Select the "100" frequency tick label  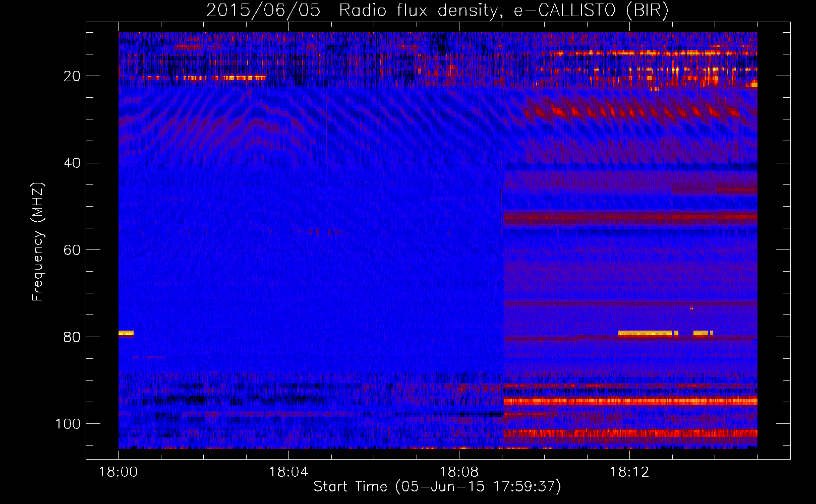click(x=69, y=424)
